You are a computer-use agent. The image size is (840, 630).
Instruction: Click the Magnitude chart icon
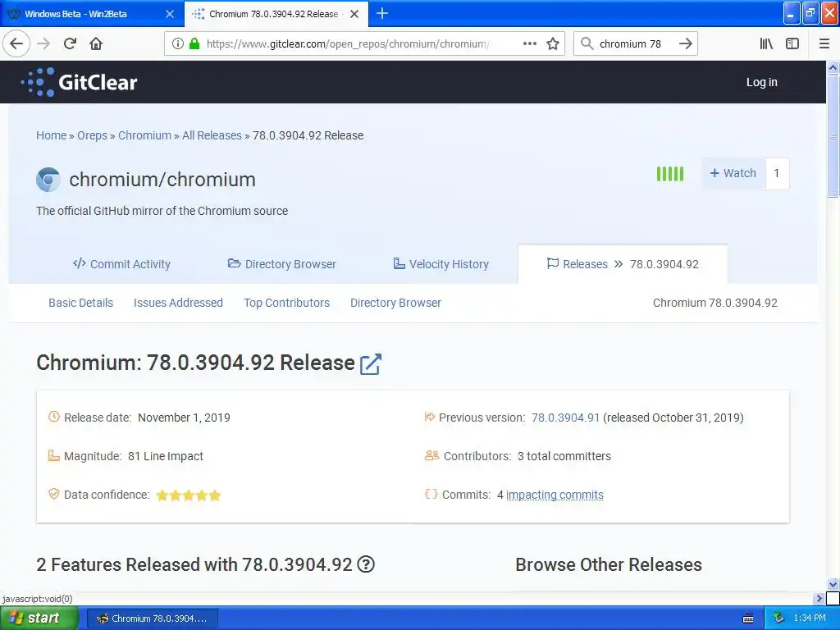click(53, 455)
